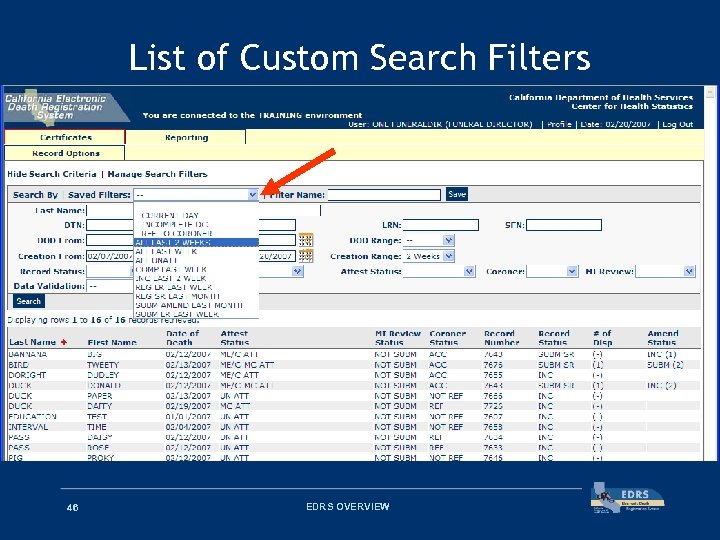Open the Data Validation dropdown
This screenshot has width=720, height=540.
pos(110,286)
